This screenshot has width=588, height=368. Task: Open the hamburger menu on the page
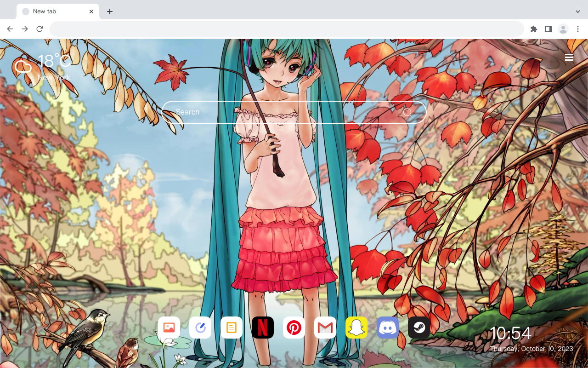point(569,57)
